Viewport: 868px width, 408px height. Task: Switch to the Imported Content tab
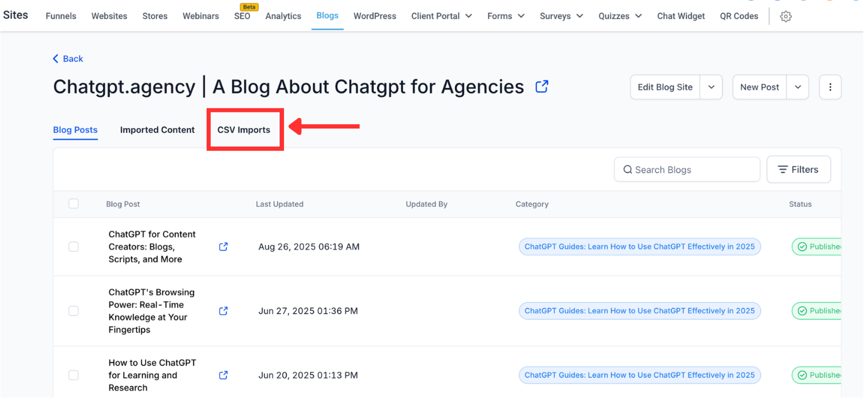(x=157, y=130)
